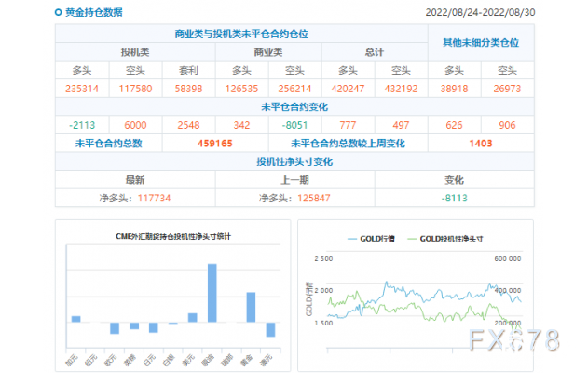Click the CME外汇期货持仓投机性净头寸统计 chart title
The width and height of the screenshot is (588, 373).
(173, 236)
